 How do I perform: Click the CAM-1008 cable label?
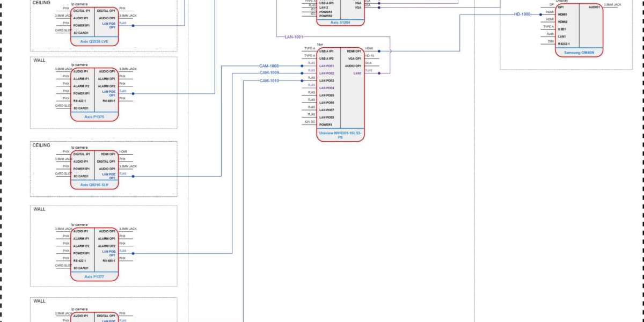coord(269,66)
